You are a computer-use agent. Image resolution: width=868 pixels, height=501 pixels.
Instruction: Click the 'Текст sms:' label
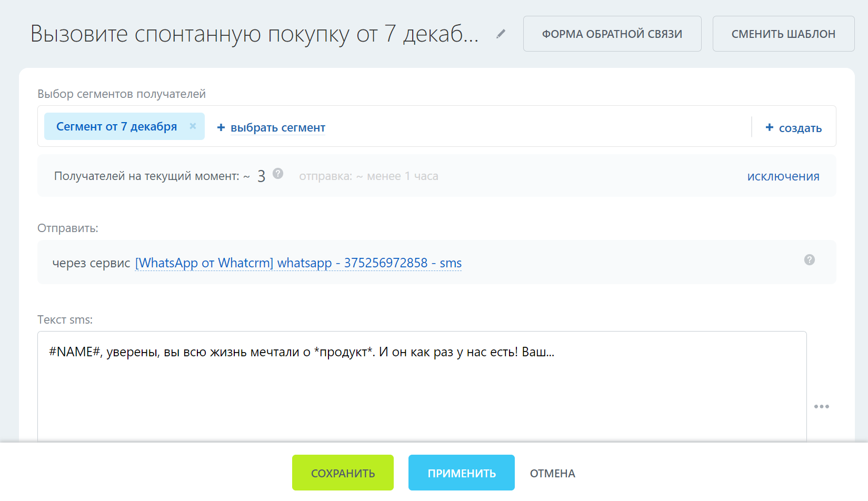65,320
